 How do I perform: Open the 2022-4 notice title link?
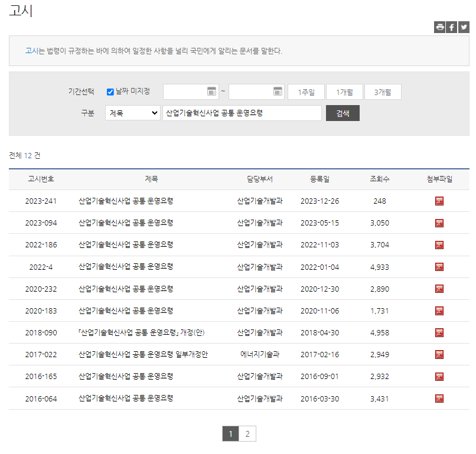coord(126,267)
